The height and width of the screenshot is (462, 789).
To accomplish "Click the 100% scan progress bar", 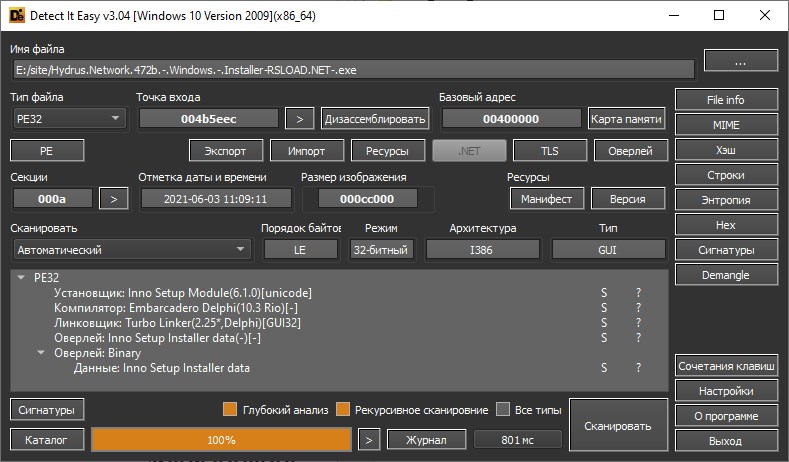I will point(221,440).
